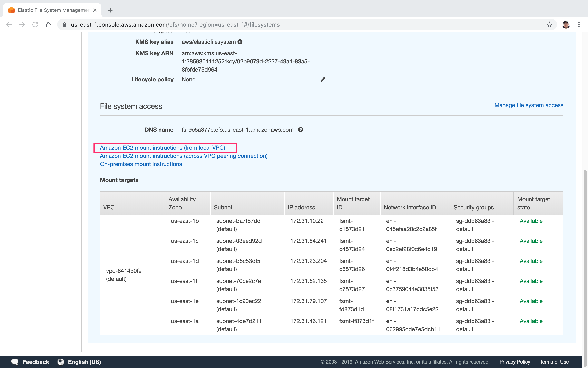Click IP address 172.31.79.107
588x368 pixels.
coord(308,301)
